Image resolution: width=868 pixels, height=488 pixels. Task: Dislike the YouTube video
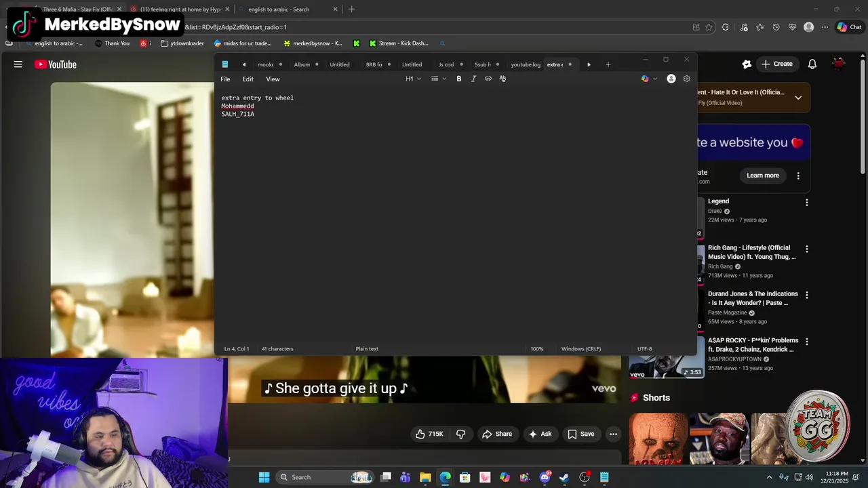pyautogui.click(x=461, y=434)
